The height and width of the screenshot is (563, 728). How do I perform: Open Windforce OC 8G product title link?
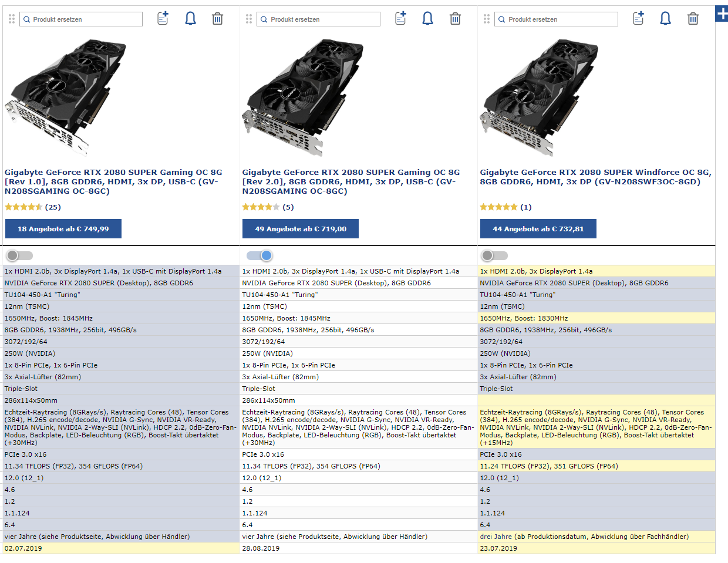[596, 177]
